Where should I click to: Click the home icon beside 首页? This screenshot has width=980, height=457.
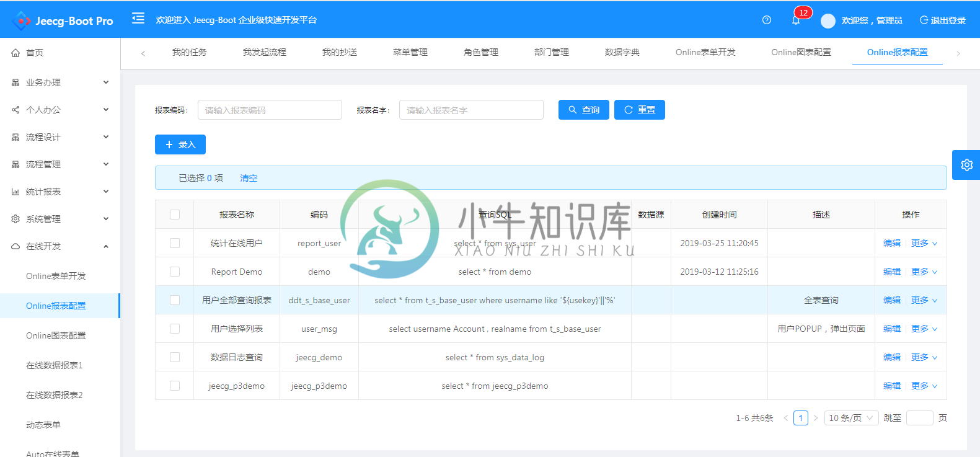point(15,53)
